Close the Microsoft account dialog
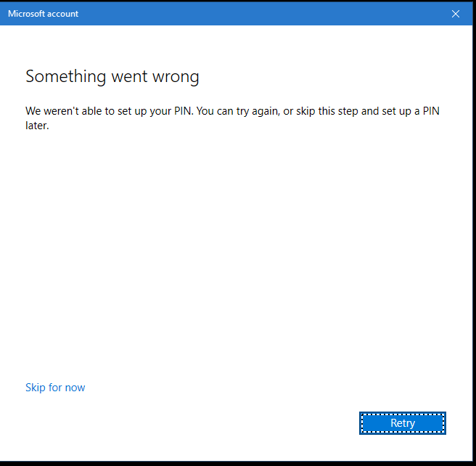This screenshot has width=476, height=466. (456, 14)
